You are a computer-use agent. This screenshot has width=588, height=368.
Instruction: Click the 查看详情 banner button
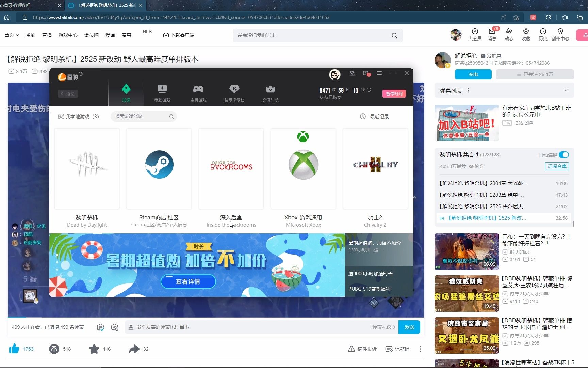click(188, 281)
